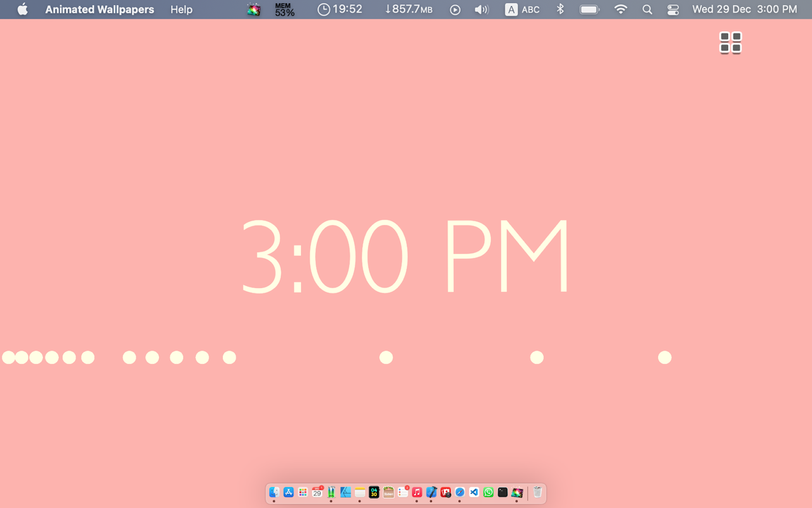
Task: Open Safari from the Dock
Action: click(x=460, y=493)
